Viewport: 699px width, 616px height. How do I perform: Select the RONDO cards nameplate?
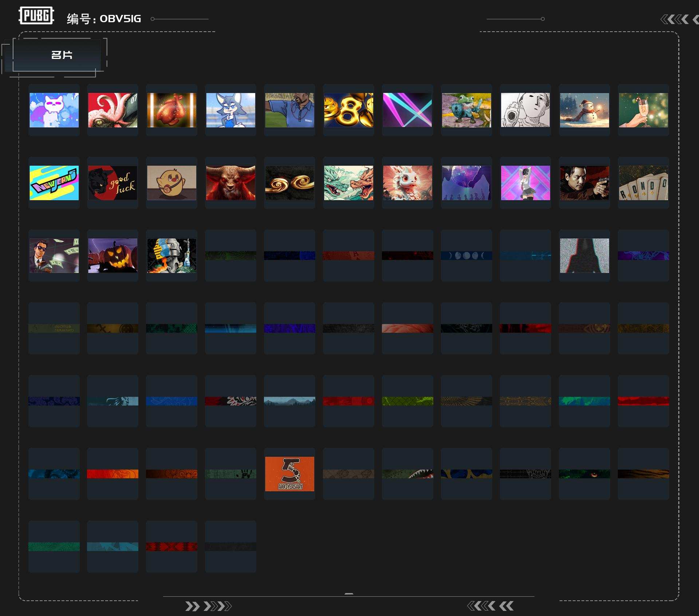click(x=644, y=183)
